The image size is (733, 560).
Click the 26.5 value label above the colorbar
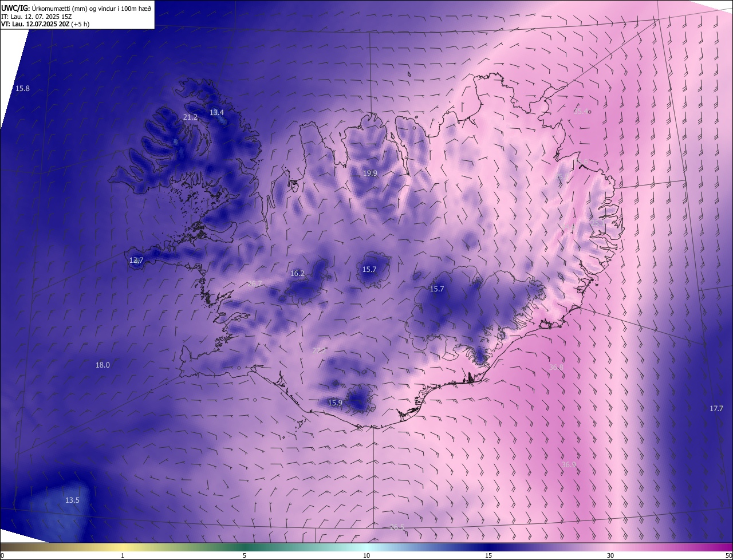tap(397, 527)
